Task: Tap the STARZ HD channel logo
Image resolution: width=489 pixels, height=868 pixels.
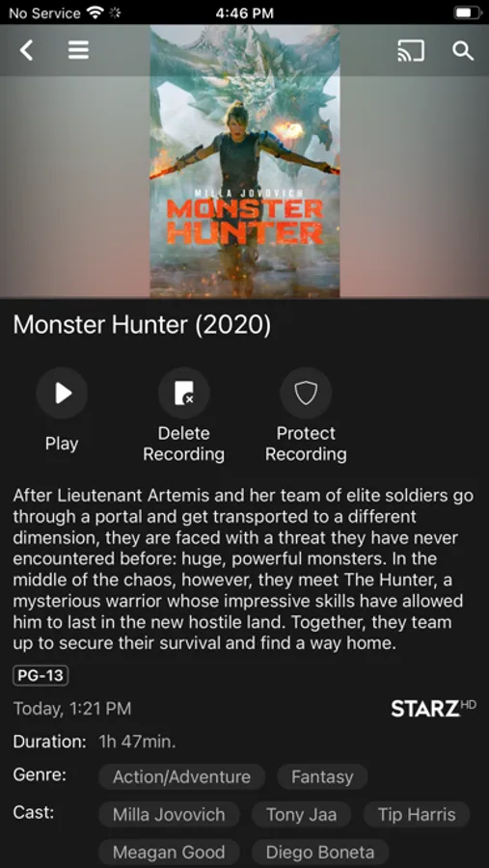Action: [x=434, y=708]
